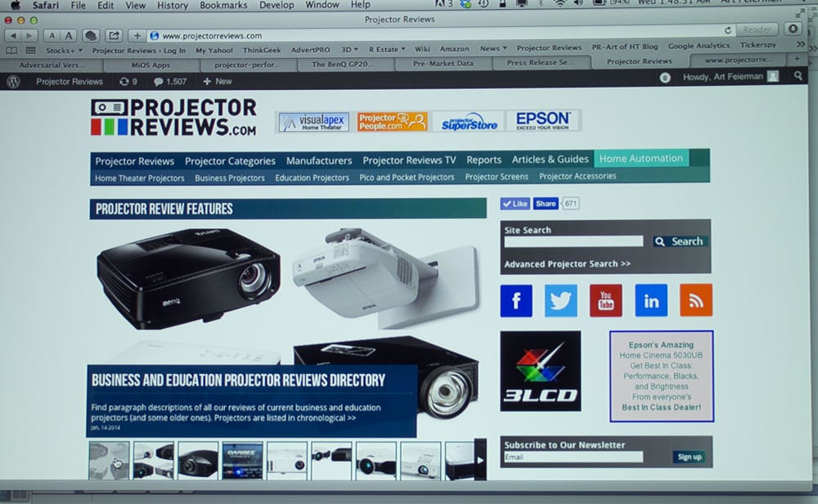Open the Visual Apex sponsor banner

[x=314, y=122]
